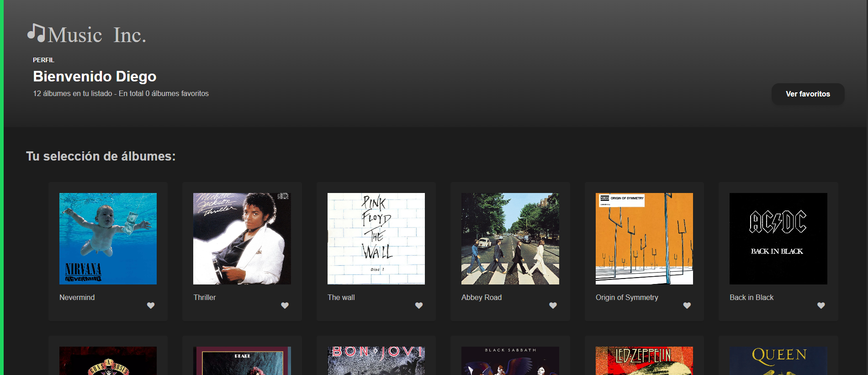Viewport: 868px width, 375px height.
Task: Mark The wall album as favorite
Action: pos(419,305)
